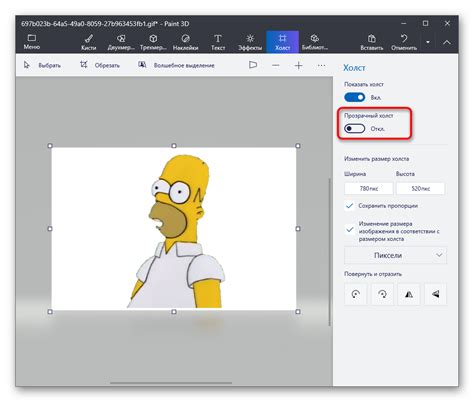Image resolution: width=474 pixels, height=402 pixels.
Task: Click the right-middle canvas resize handle
Action: tap(298, 229)
